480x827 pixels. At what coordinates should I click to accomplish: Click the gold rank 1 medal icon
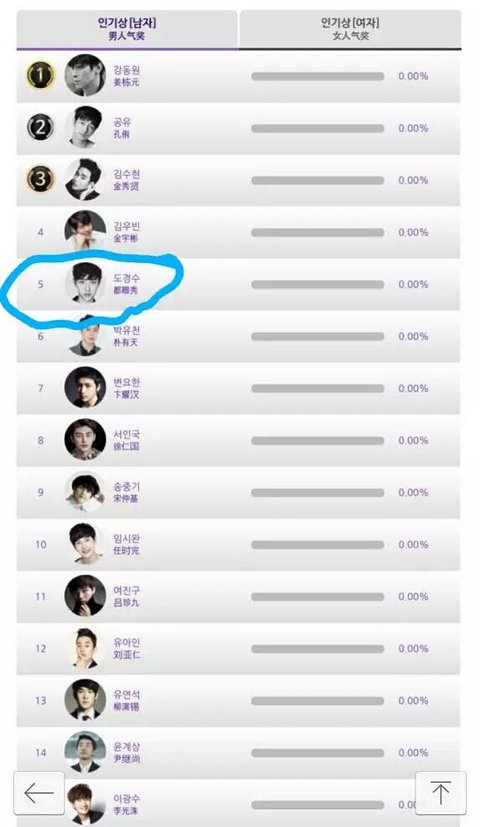41,75
